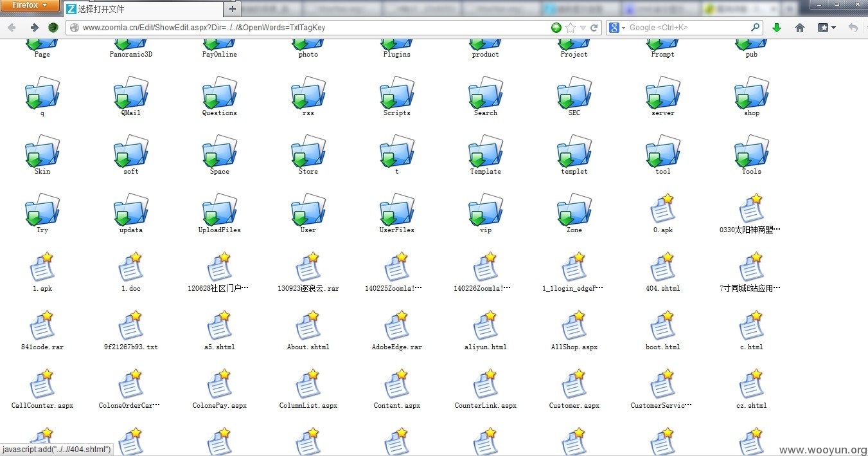The height and width of the screenshot is (456, 868).
Task: Open the rss folder icon
Action: click(x=308, y=93)
